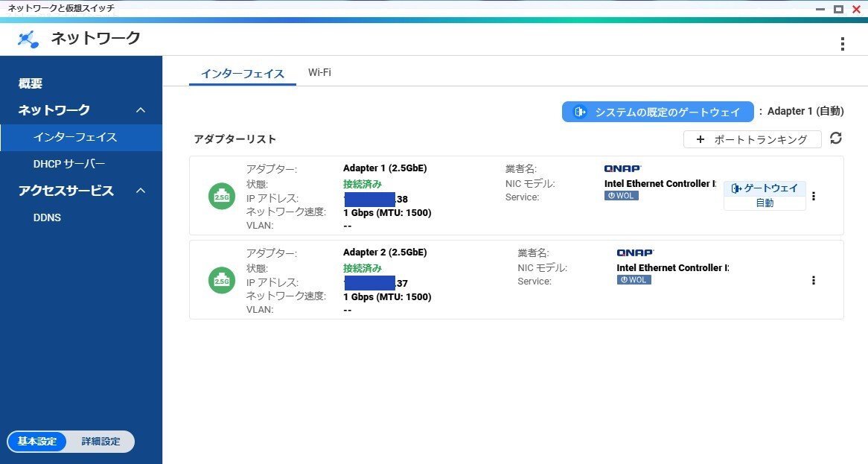This screenshot has height=464, width=868.
Task: Collapse the ネットワーク section
Action: coord(141,109)
